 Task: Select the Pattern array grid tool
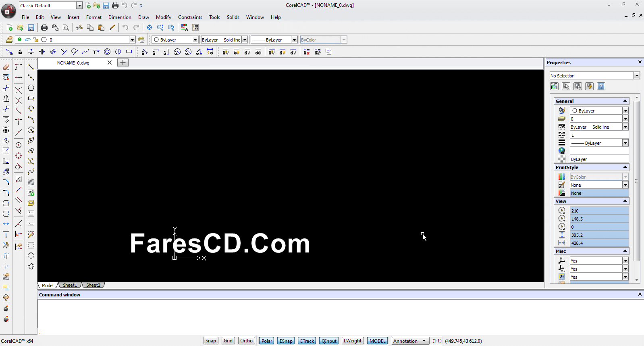pos(6,130)
